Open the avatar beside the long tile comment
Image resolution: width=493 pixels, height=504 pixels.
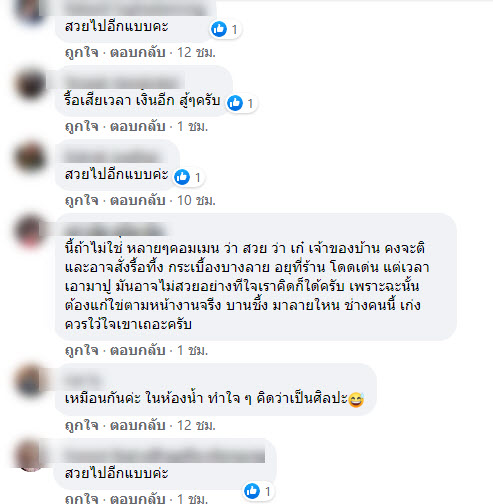point(30,231)
